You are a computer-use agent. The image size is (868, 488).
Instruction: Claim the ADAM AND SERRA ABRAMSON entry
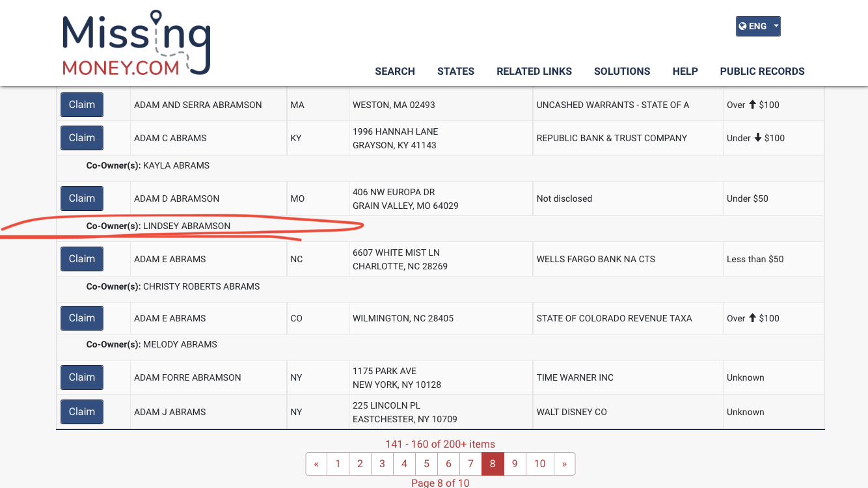pos(82,105)
